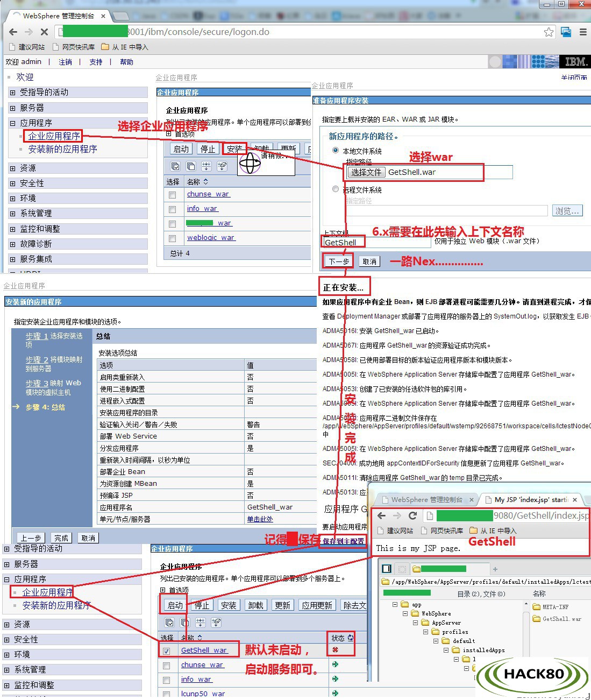Uncheck the GetShell_war checkbox
591x700 pixels.
(x=167, y=651)
